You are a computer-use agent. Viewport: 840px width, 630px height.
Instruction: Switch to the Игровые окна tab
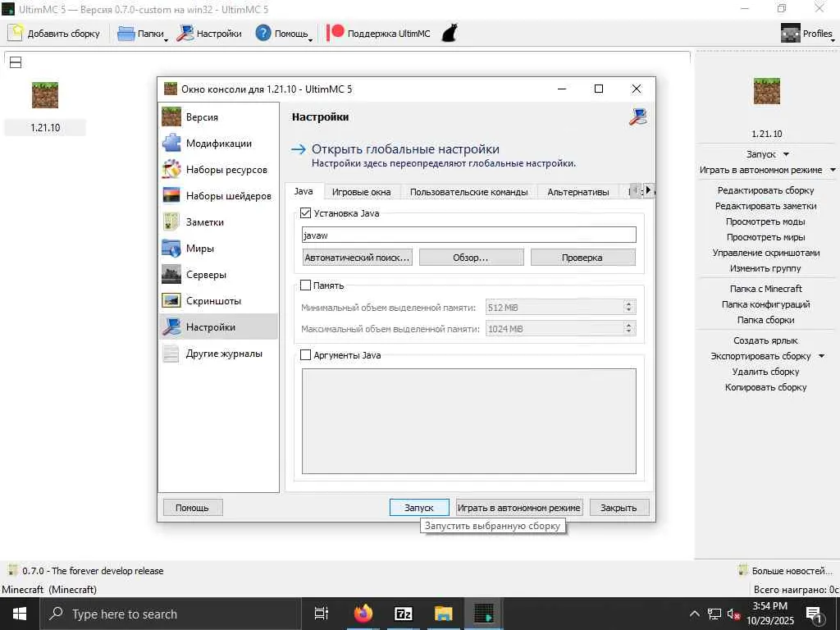(x=362, y=192)
